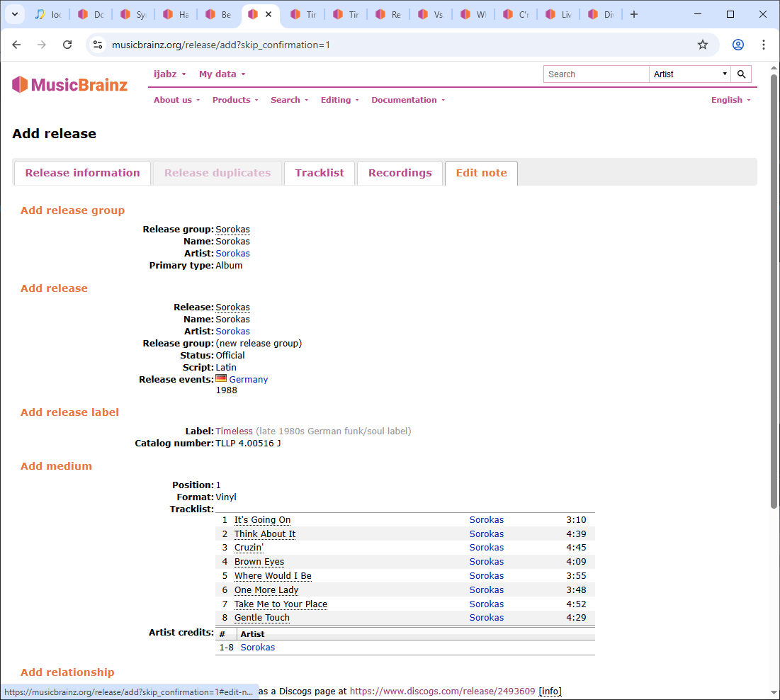Click Sorokas artist for track Gentle Touch
780x700 pixels.
pos(487,617)
